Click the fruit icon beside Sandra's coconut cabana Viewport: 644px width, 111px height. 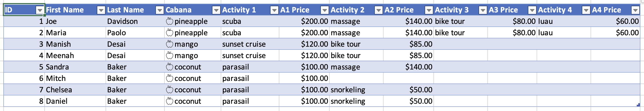[x=169, y=67]
